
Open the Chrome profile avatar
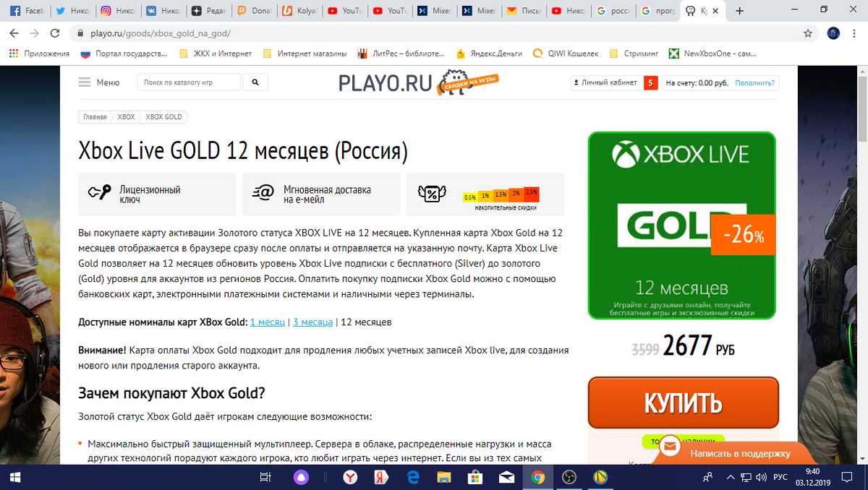(x=833, y=33)
